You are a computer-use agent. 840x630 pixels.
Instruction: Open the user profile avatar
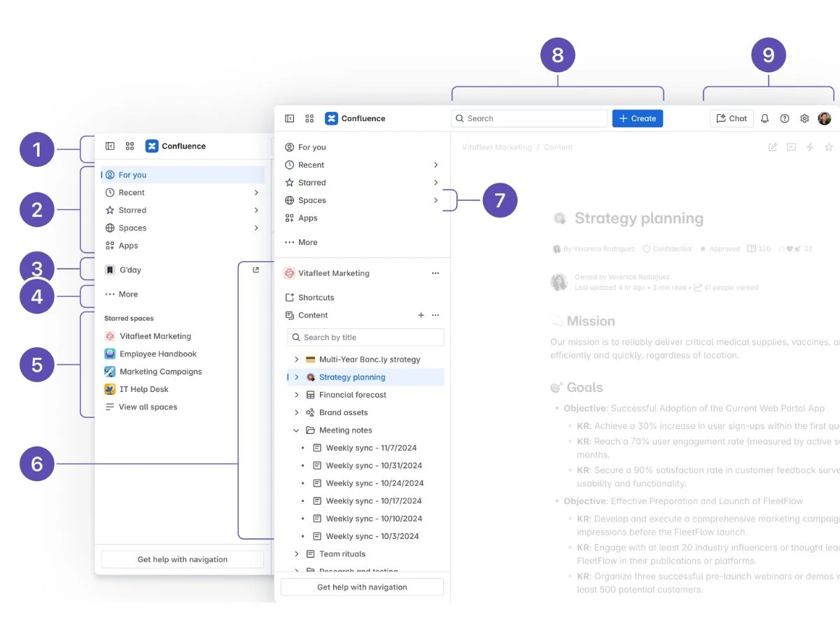825,118
